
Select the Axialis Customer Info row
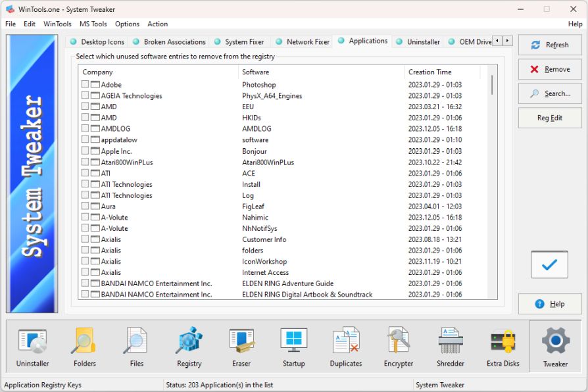pyautogui.click(x=283, y=239)
